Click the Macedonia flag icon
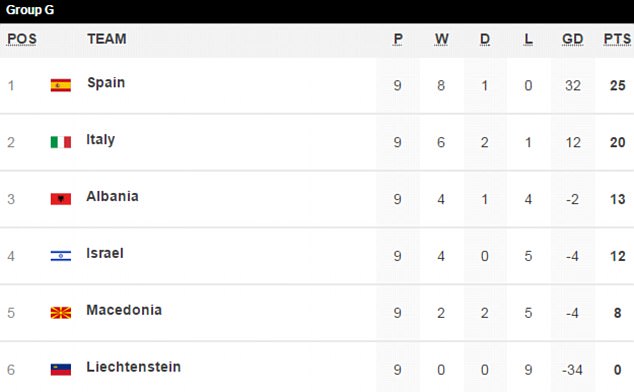Image resolution: width=634 pixels, height=392 pixels. pyautogui.click(x=61, y=313)
